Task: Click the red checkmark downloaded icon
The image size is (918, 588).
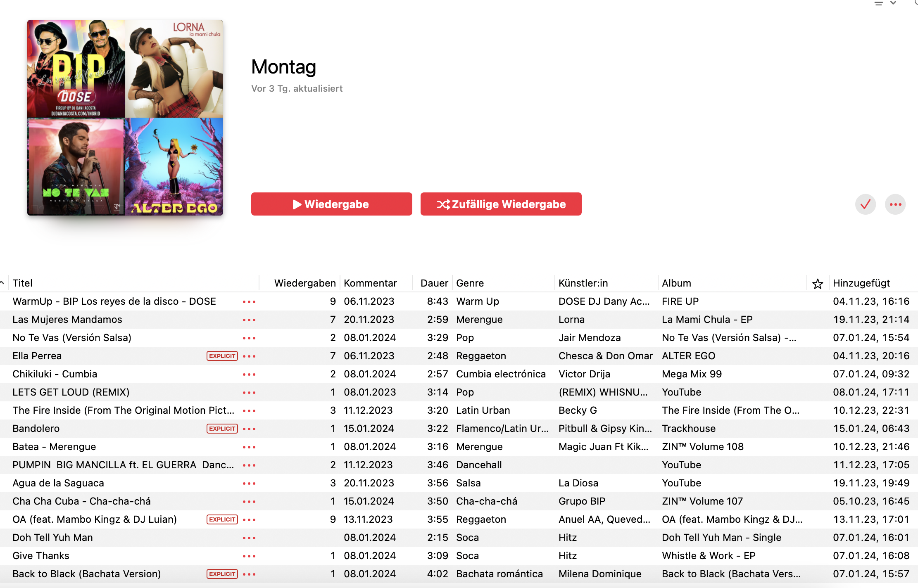Action: click(865, 204)
